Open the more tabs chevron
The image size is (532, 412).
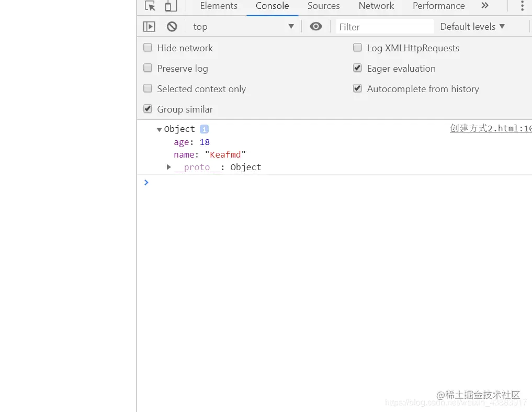click(485, 5)
